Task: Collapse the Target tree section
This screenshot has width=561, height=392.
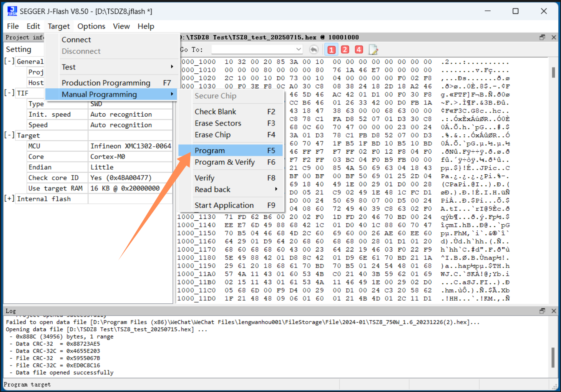Action: (x=9, y=135)
